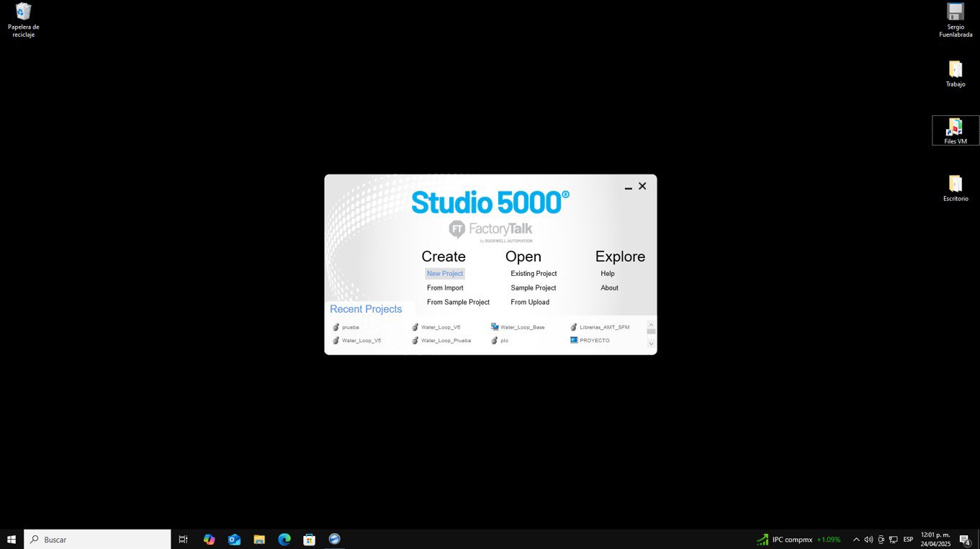Viewport: 980px width, 549px height.
Task: Open Task View from the taskbar
Action: pyautogui.click(x=183, y=539)
